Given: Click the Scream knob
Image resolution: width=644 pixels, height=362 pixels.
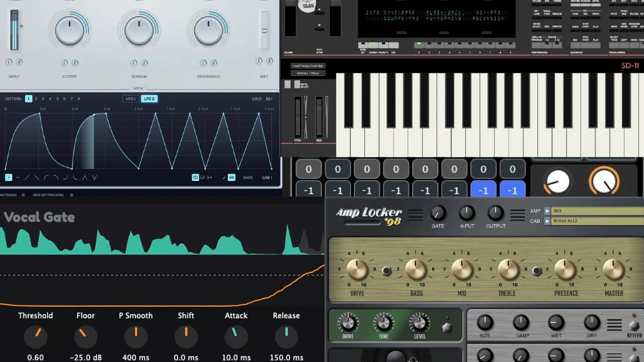Looking at the screenshot, I should (x=139, y=30).
